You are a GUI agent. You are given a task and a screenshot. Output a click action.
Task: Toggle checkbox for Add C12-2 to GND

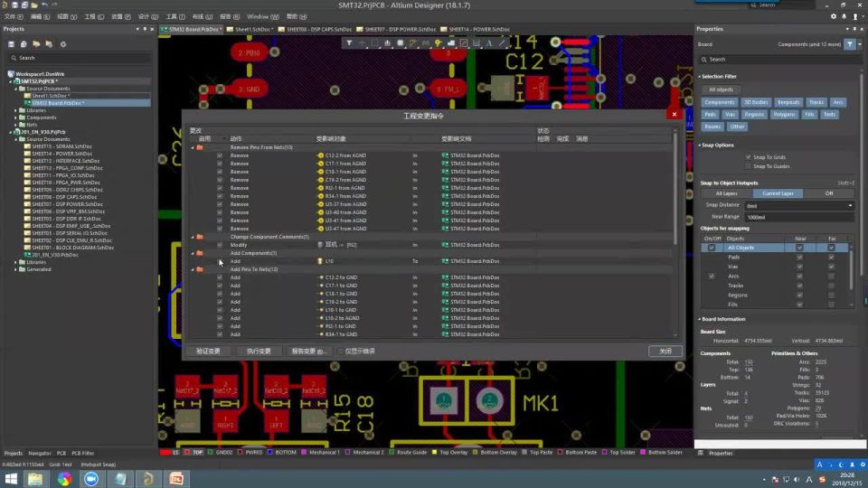[220, 277]
